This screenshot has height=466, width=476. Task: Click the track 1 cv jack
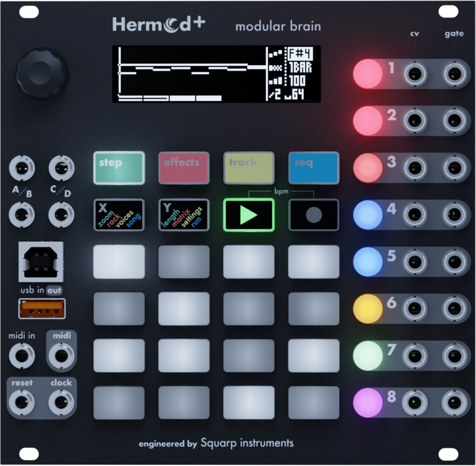[415, 74]
